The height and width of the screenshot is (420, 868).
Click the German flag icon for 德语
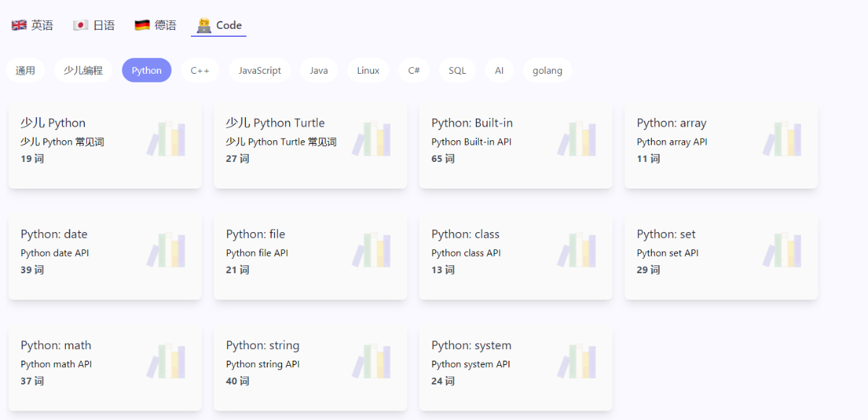tap(142, 25)
